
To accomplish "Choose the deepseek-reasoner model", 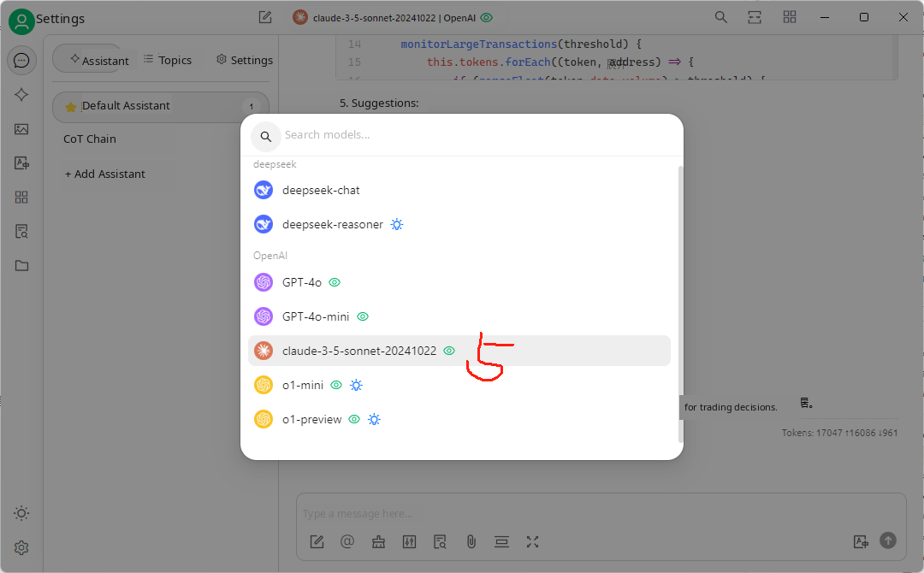I will point(459,224).
